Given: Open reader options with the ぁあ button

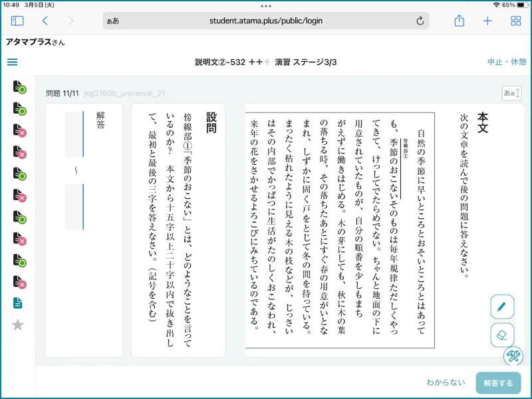Looking at the screenshot, I should (113, 21).
